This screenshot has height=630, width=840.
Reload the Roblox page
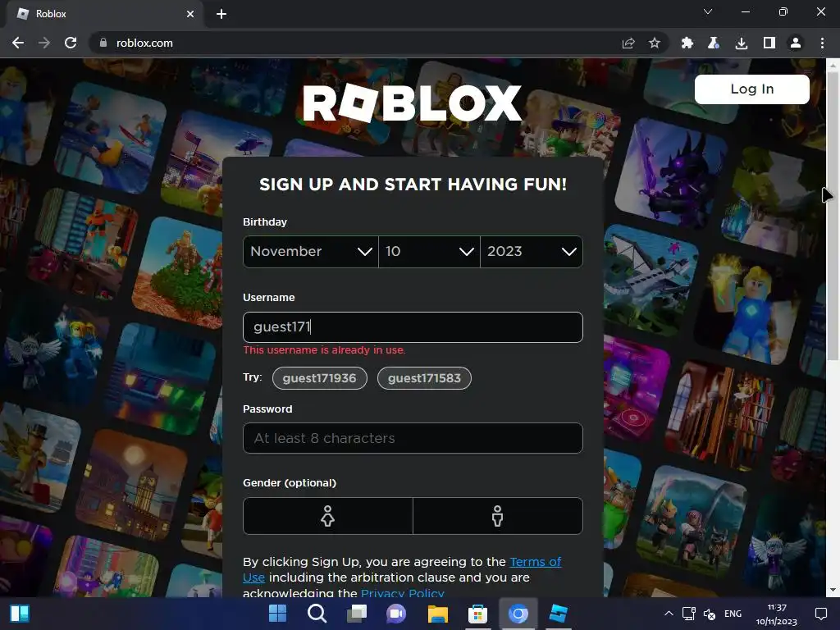(71, 43)
